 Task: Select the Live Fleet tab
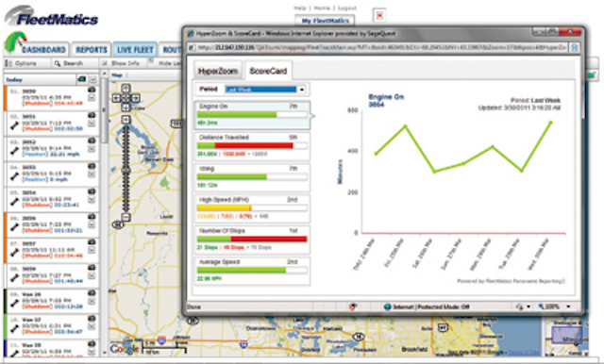click(x=135, y=50)
